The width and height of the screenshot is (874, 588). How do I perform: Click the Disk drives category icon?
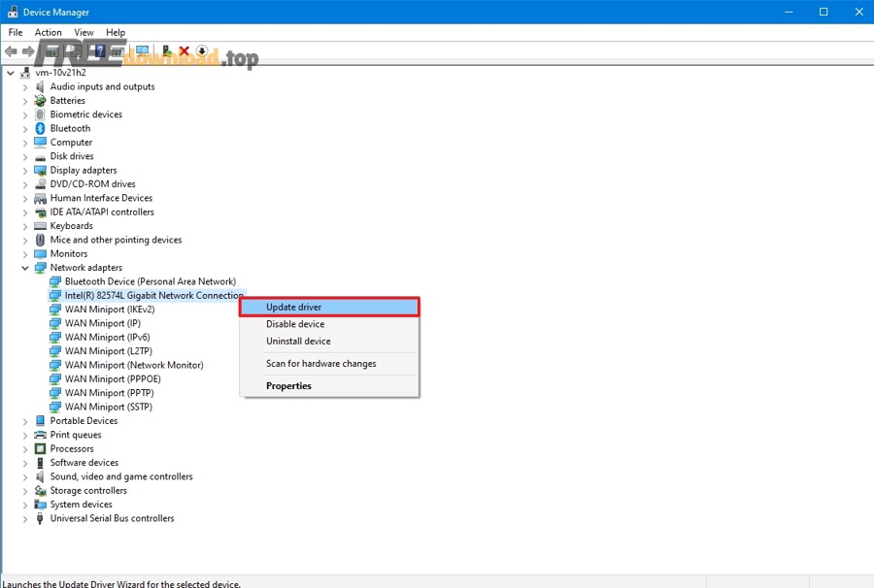40,156
